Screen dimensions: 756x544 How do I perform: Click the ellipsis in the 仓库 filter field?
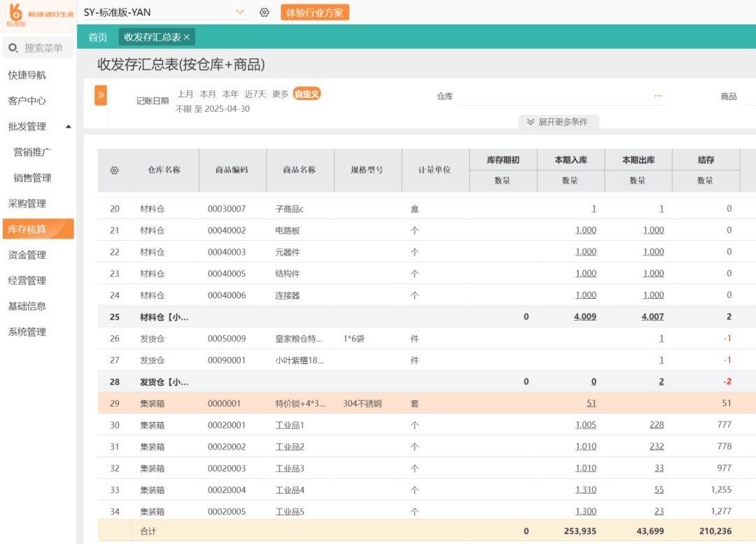click(x=657, y=96)
